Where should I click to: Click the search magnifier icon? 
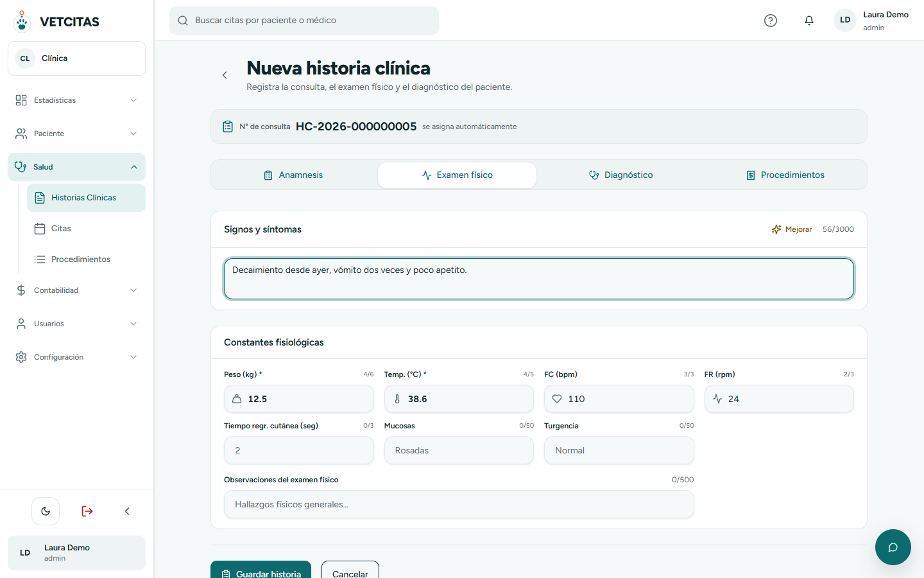tap(183, 21)
